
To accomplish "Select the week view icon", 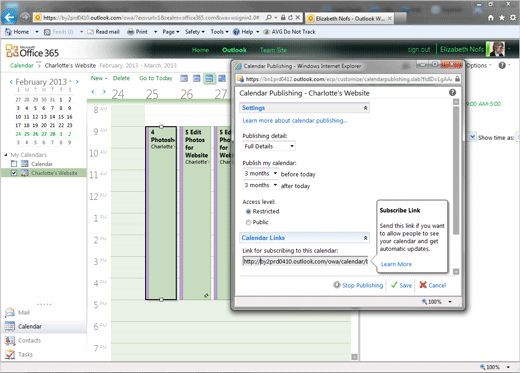I will coord(209,78).
